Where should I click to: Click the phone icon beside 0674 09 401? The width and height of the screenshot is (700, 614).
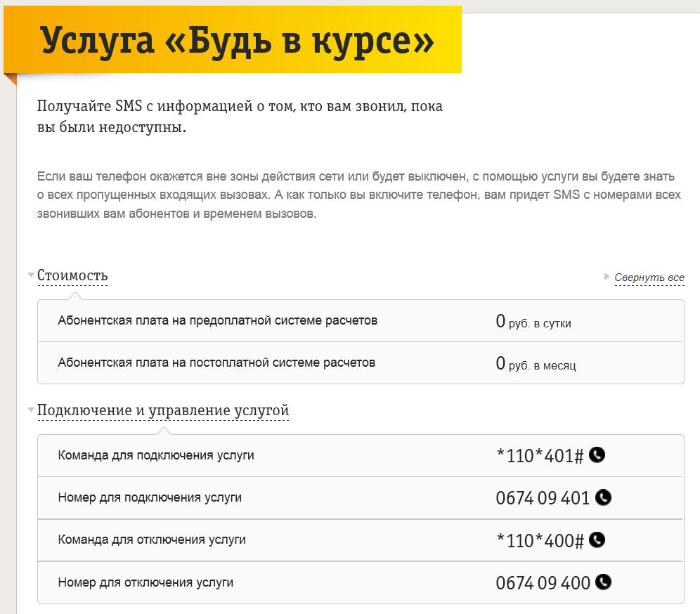pos(603,497)
